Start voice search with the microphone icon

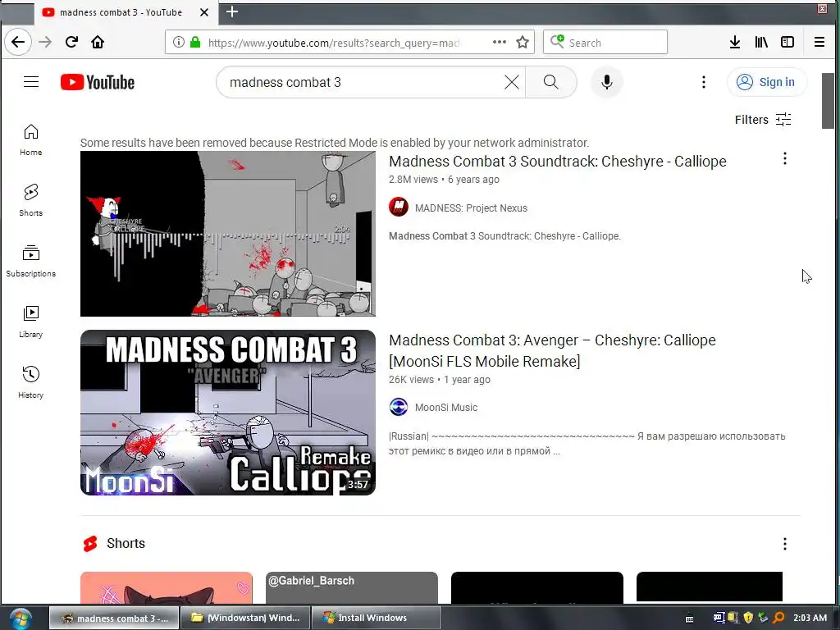(x=606, y=82)
